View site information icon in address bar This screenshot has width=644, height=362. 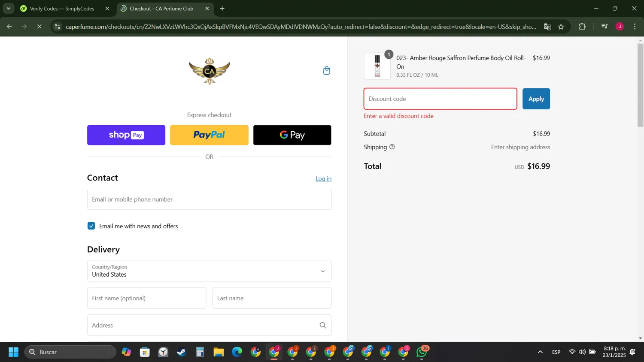(58, 27)
